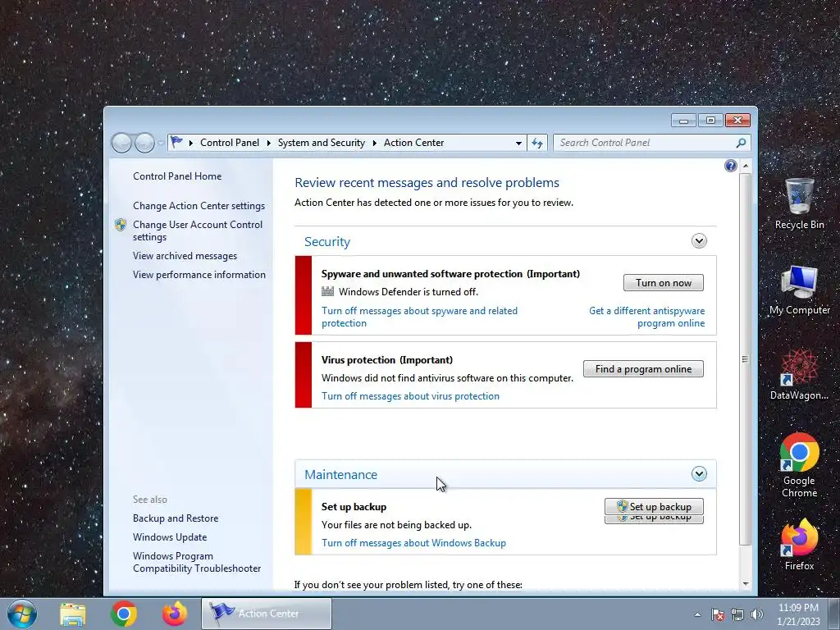Click the volume speaker tray icon
The width and height of the screenshot is (840, 630).
(756, 614)
